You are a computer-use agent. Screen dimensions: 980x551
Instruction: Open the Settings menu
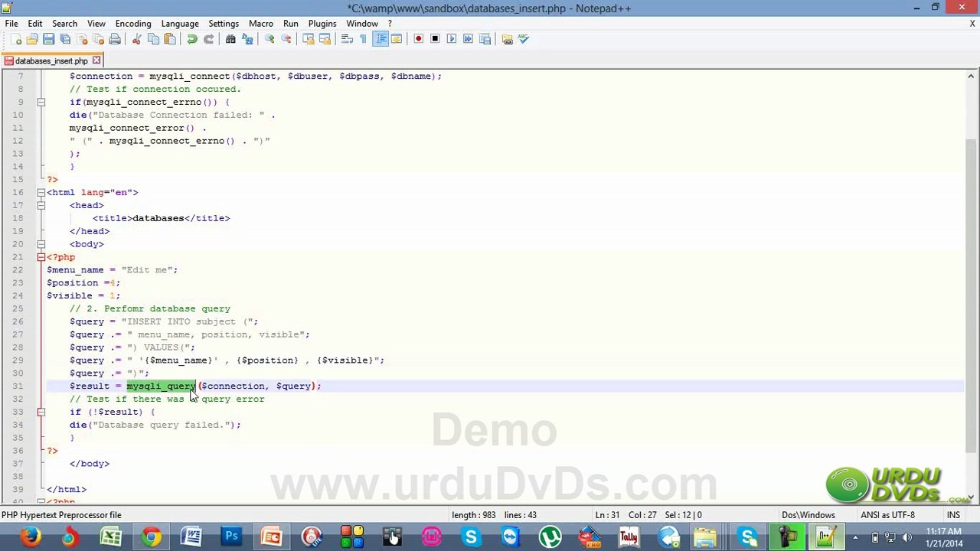point(224,24)
